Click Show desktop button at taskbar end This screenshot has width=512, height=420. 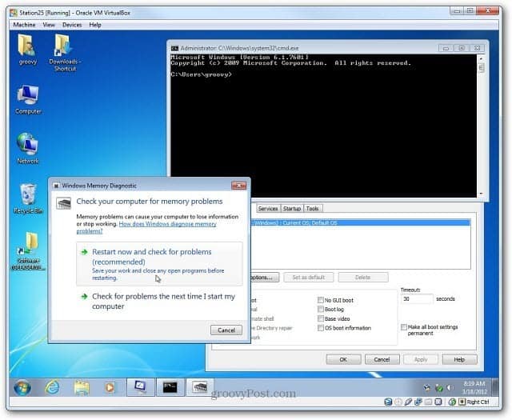click(495, 388)
